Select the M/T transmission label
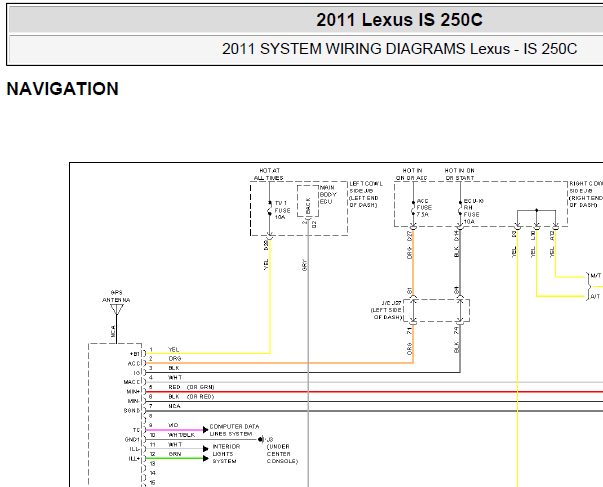 coord(596,276)
